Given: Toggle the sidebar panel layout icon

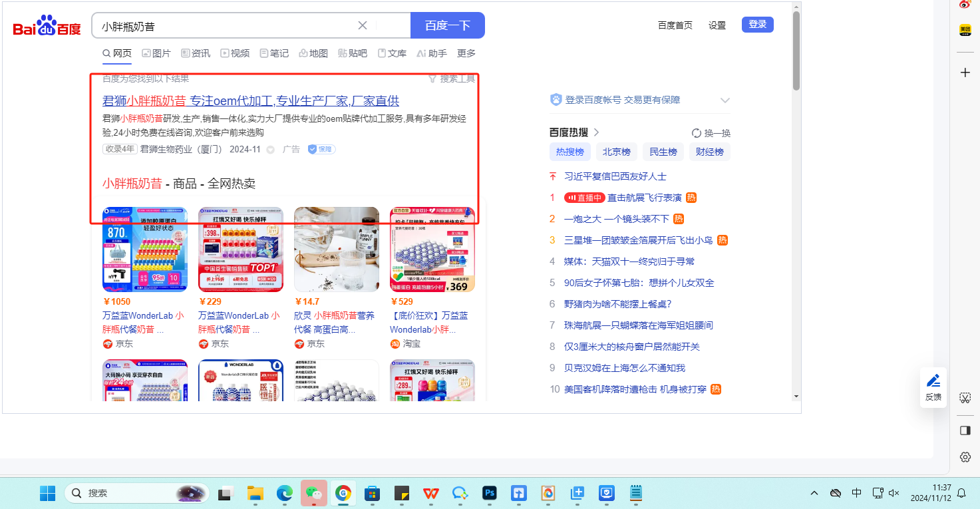Looking at the screenshot, I should click(x=965, y=430).
